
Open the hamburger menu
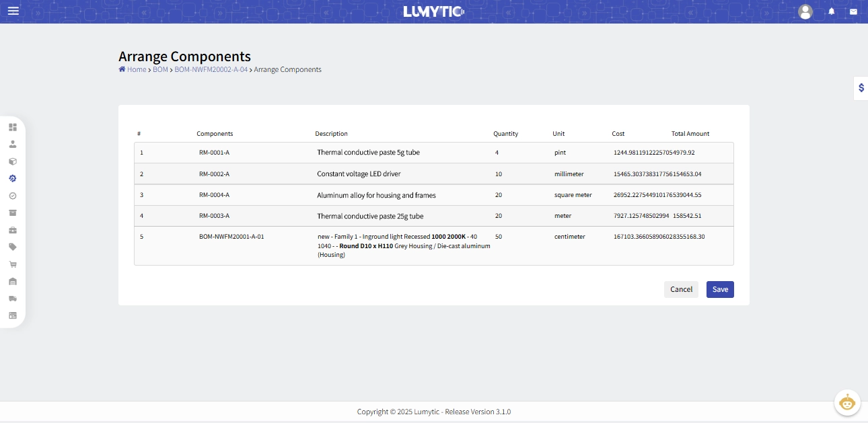(x=13, y=11)
